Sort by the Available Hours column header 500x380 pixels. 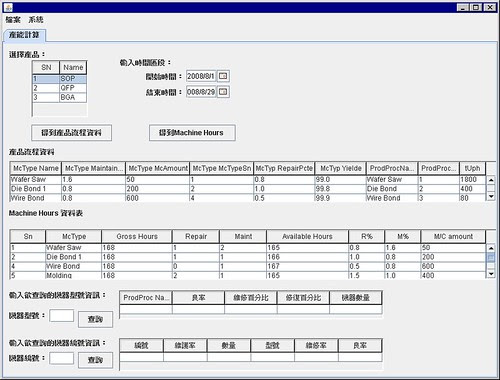pos(307,236)
